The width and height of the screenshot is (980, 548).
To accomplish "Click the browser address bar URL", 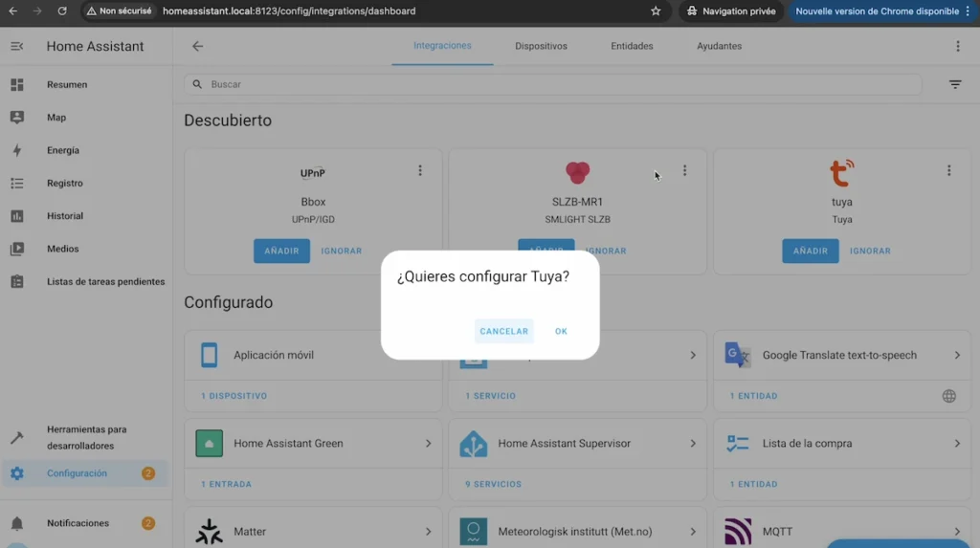I will point(289,11).
